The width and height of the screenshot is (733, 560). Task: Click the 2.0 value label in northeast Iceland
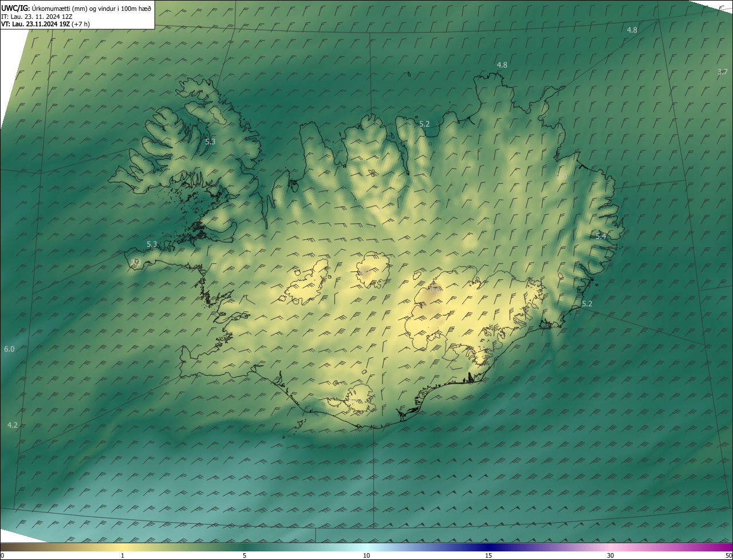click(x=562, y=177)
